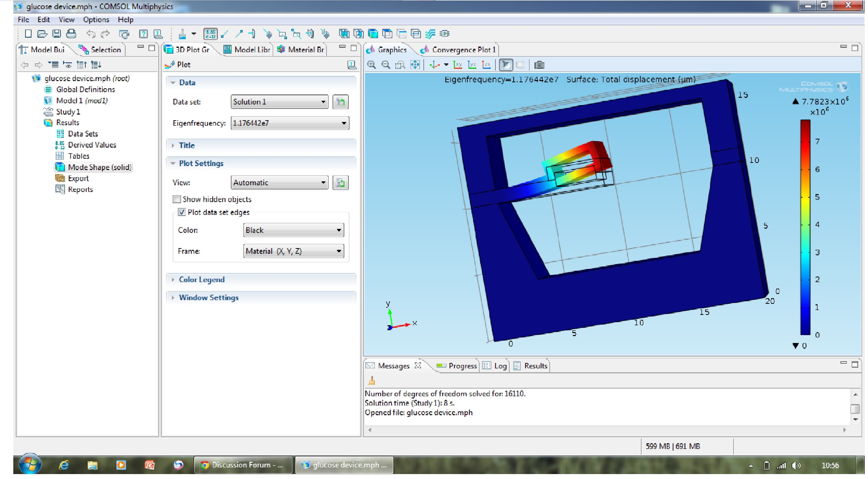
Task: Click the Zoom Extents icon
Action: click(415, 65)
